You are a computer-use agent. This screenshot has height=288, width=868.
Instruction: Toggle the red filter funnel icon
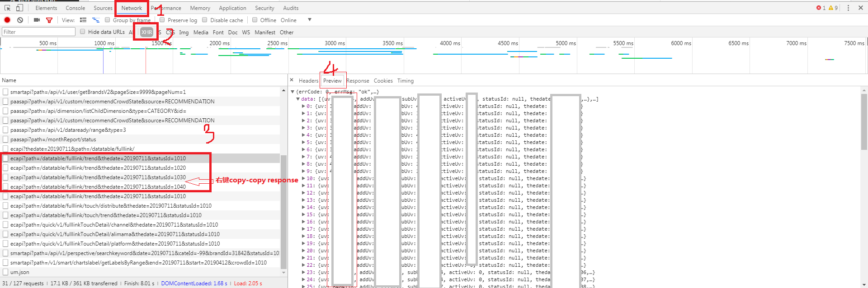point(49,20)
